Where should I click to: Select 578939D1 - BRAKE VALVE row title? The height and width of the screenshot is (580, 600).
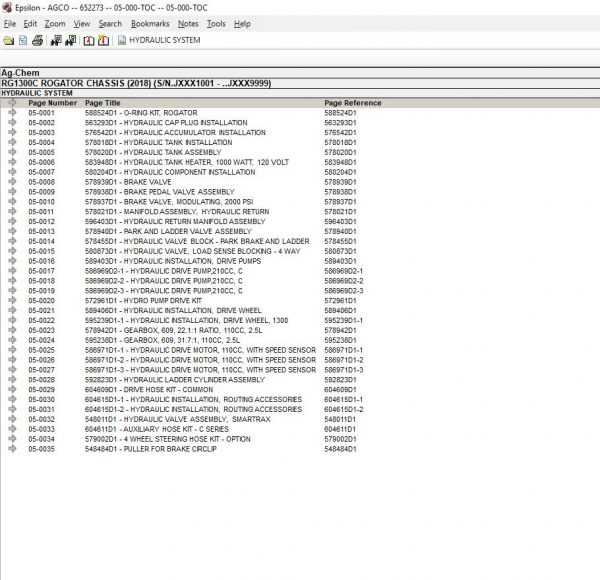tap(128, 182)
